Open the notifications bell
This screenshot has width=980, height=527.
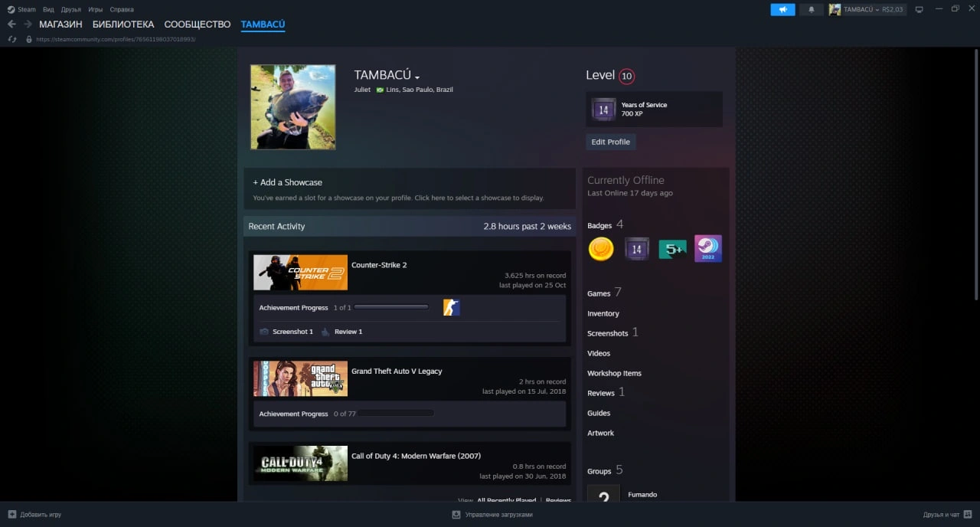(811, 9)
